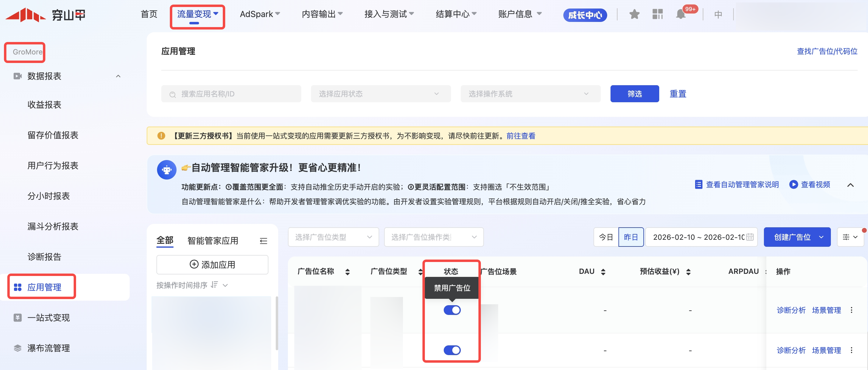Open the notifications bell icon

pos(681,15)
